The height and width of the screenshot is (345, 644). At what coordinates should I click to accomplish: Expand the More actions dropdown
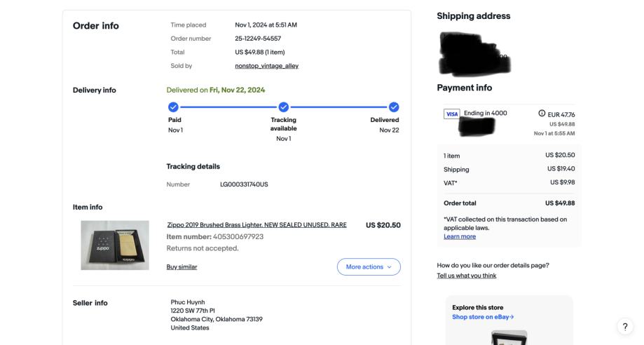coord(369,266)
